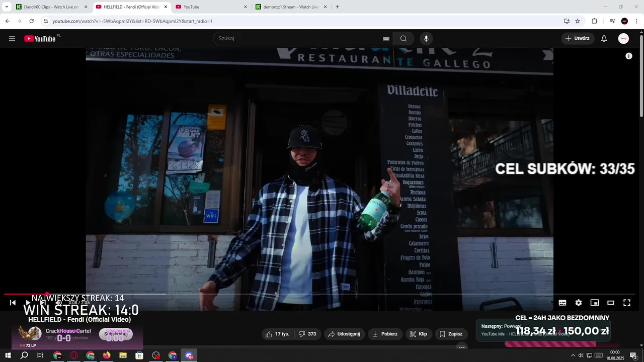Viewport: 644px width, 362px height.
Task: Open the browser extensions puzzle menu
Action: [x=594, y=21]
